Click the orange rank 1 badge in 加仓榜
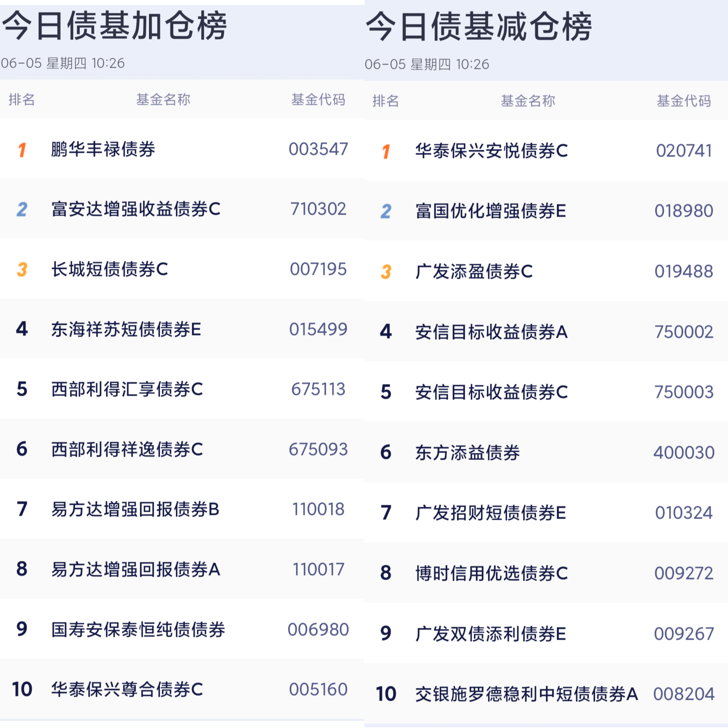This screenshot has height=728, width=728. pyautogui.click(x=22, y=150)
